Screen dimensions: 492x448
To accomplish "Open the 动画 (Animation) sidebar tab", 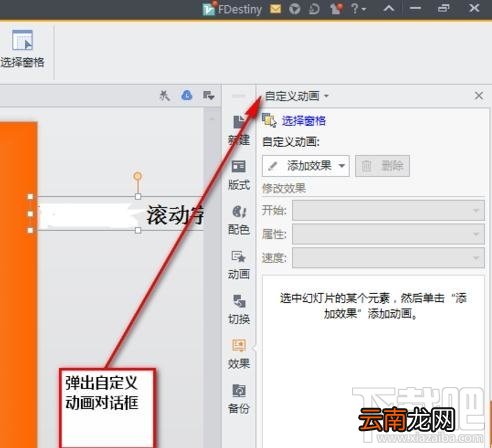I will [239, 265].
